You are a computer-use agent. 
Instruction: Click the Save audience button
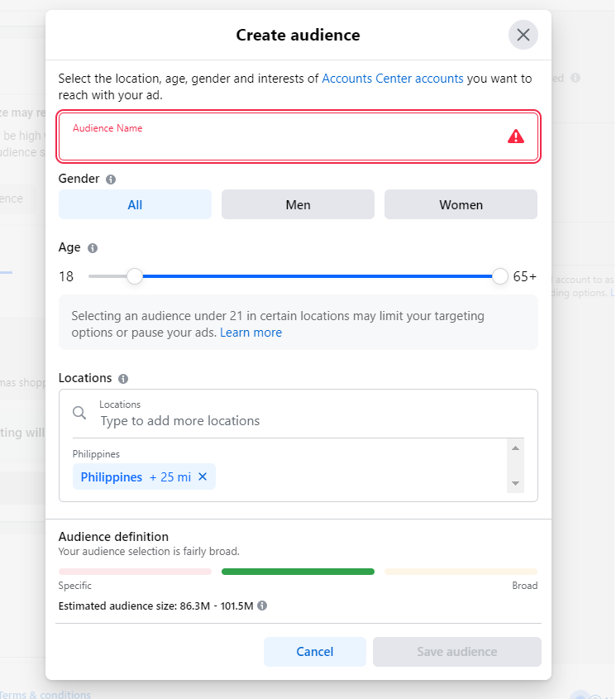click(x=457, y=652)
